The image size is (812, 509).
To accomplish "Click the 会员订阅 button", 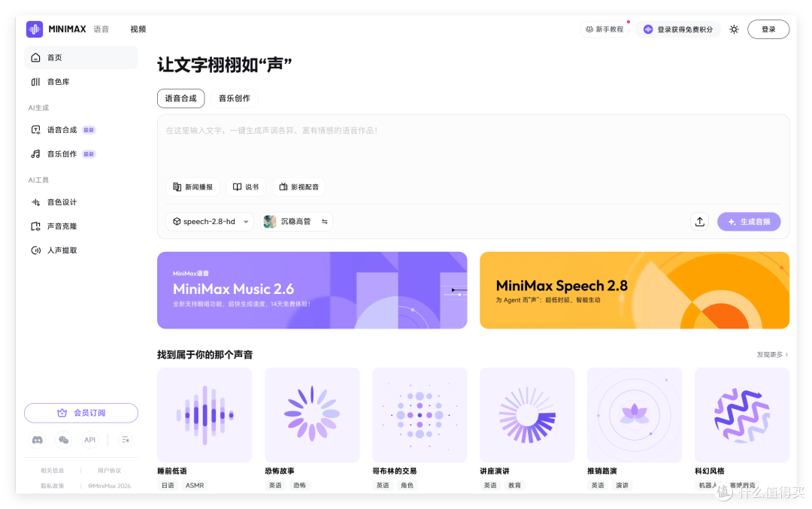I will (81, 413).
